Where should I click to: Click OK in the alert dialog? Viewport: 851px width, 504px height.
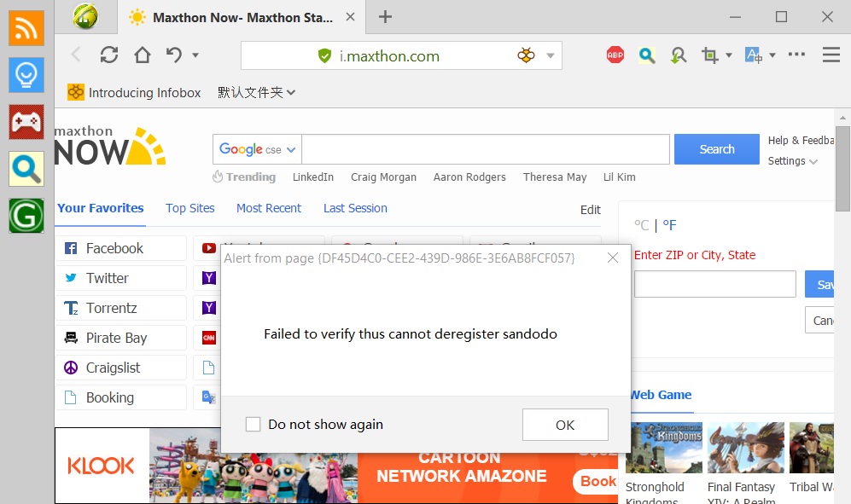(565, 425)
